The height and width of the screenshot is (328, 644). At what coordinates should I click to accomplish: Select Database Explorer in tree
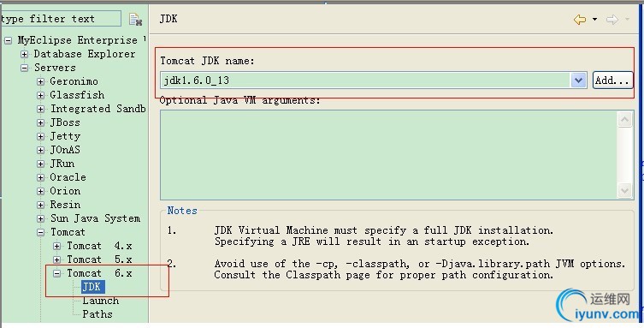(85, 54)
